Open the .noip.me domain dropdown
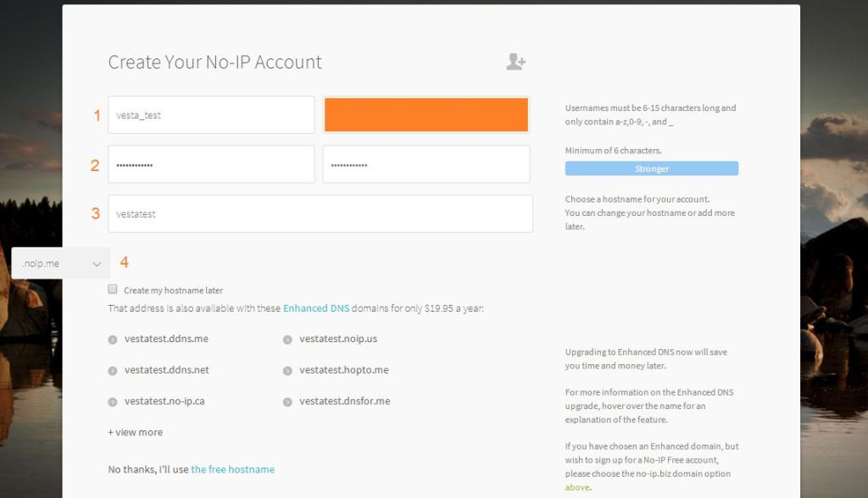Image resolution: width=868 pixels, height=498 pixels. [x=61, y=263]
